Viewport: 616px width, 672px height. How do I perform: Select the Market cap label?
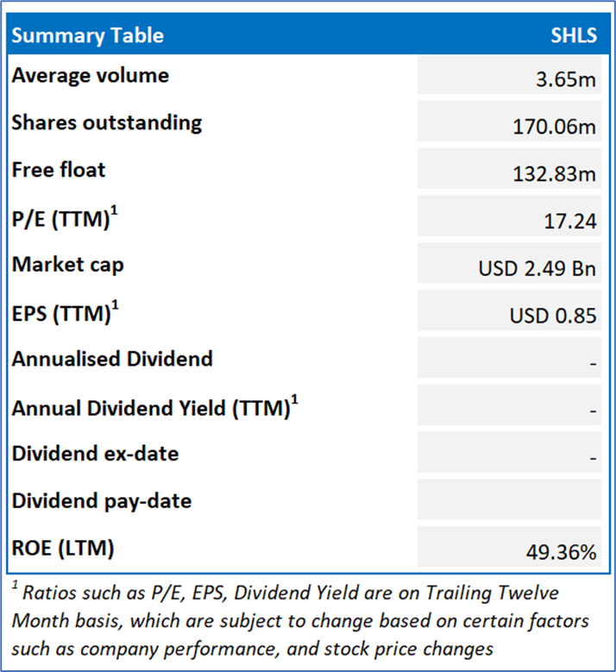tap(68, 265)
